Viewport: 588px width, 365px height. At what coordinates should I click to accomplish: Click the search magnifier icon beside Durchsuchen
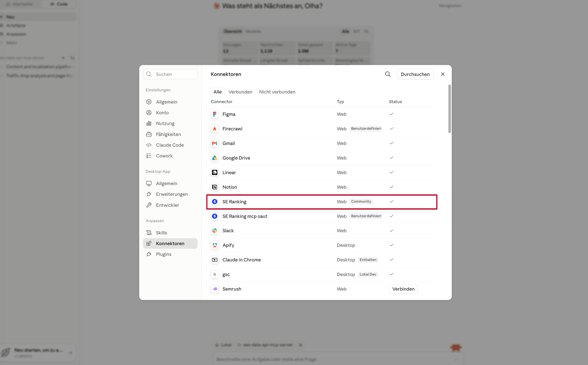(x=388, y=74)
